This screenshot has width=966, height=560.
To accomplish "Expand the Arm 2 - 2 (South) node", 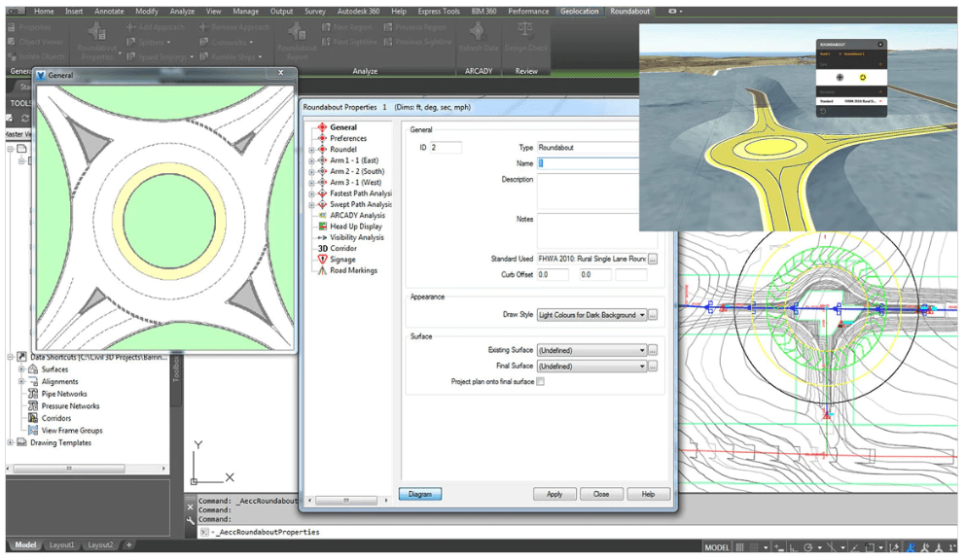I will [x=311, y=172].
